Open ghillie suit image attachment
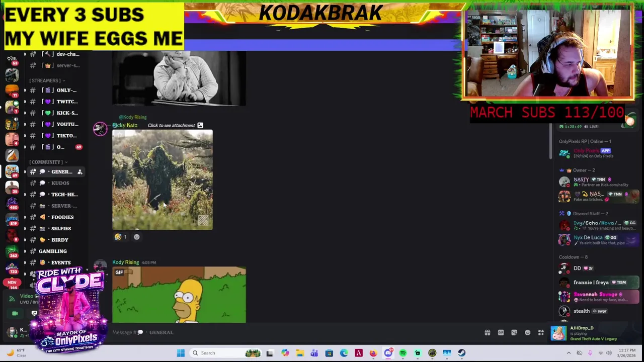The height and width of the screenshot is (362, 644). point(163,180)
